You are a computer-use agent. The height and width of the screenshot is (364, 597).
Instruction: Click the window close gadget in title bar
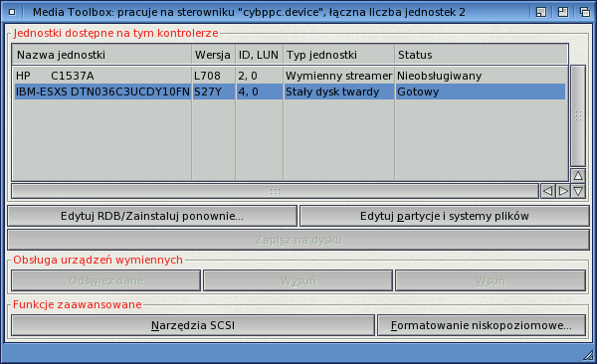(12, 12)
